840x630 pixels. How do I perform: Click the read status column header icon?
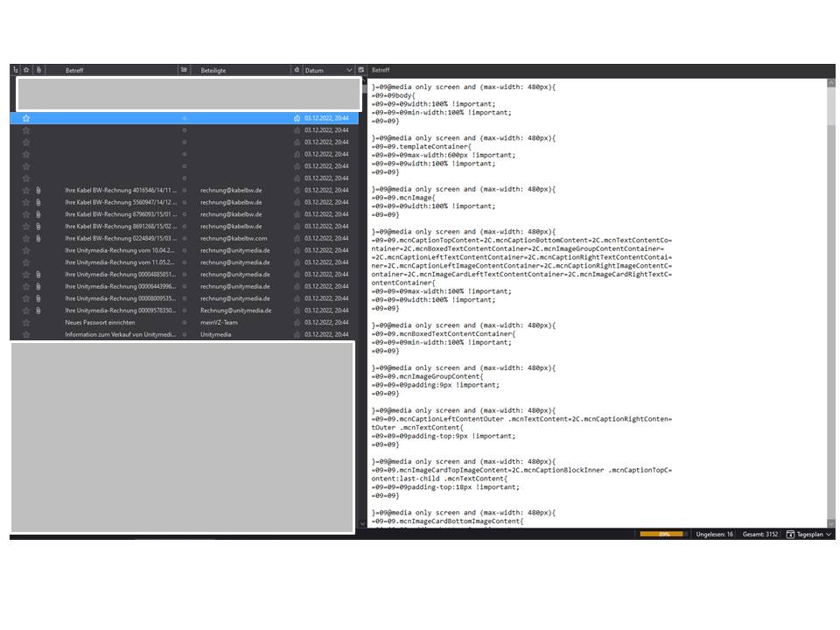(184, 70)
